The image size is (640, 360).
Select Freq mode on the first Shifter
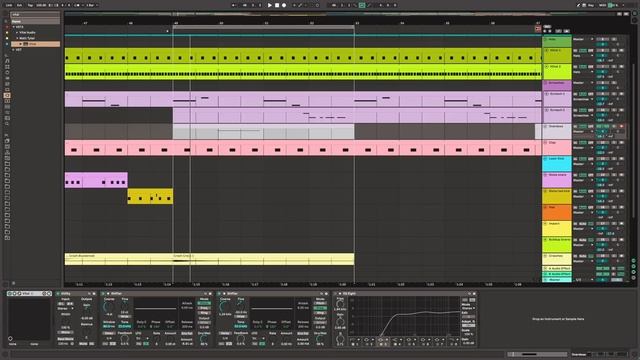[204, 308]
